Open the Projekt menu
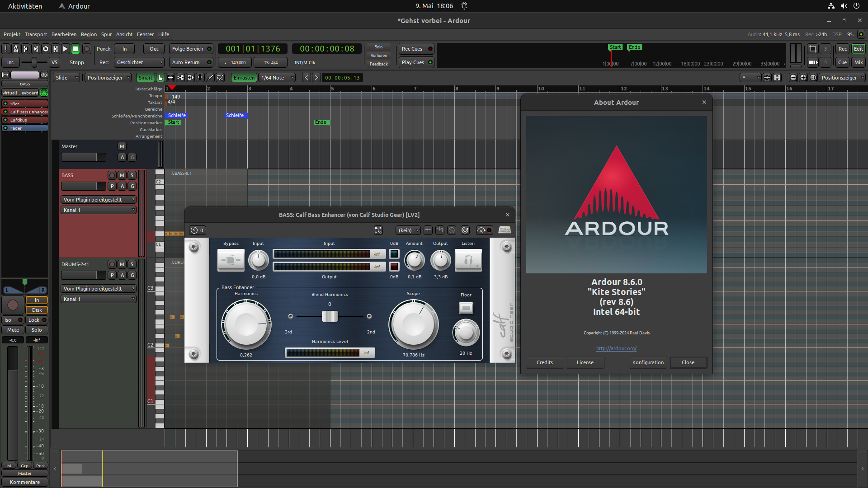 [12, 34]
